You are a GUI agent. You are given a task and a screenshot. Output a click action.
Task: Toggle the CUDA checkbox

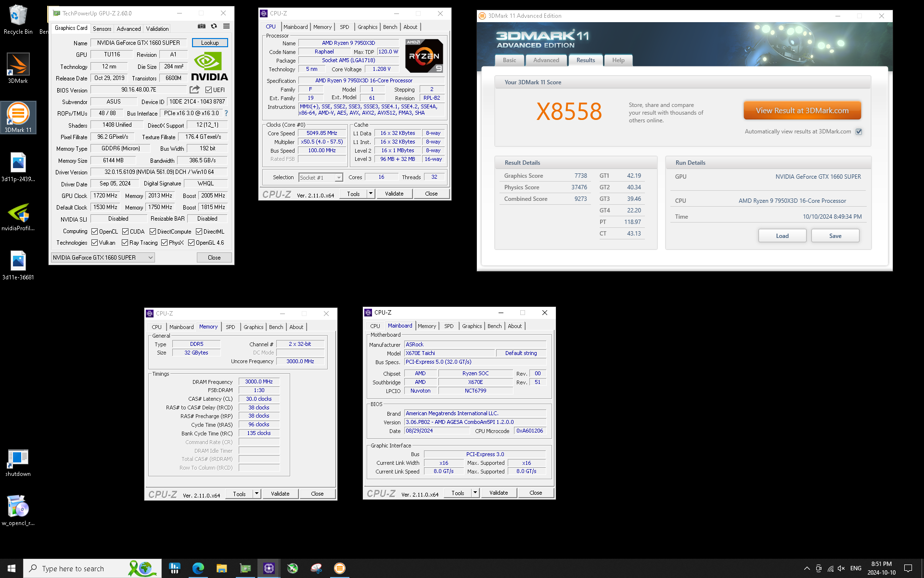(125, 232)
